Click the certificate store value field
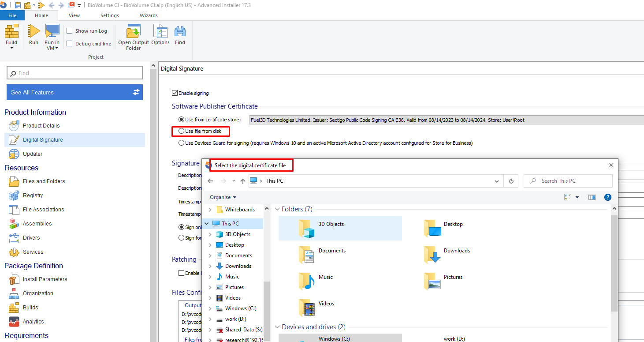 [446, 120]
